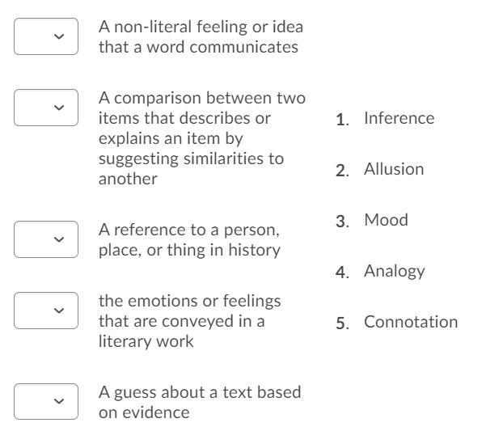Open dropdown for comparison between two items
The height and width of the screenshot is (448, 486).
click(x=46, y=108)
